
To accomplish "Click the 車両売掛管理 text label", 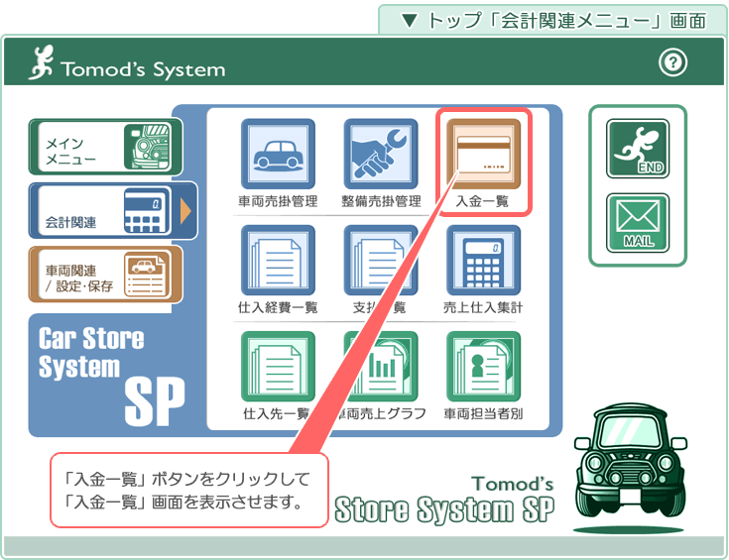I will 278,201.
